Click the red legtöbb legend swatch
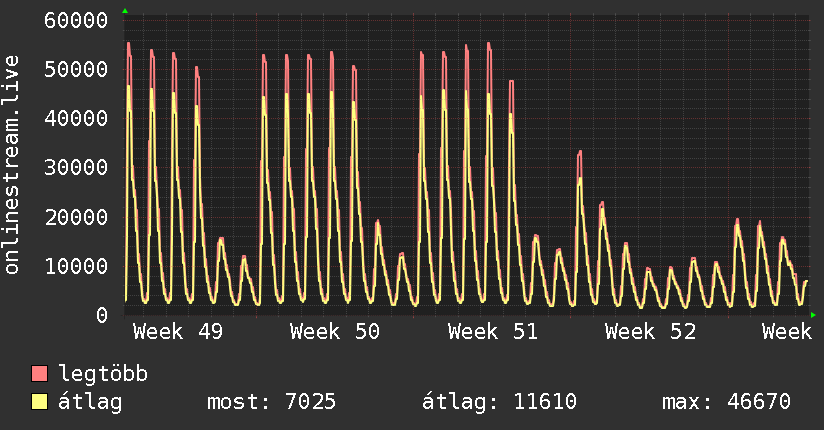 [40, 375]
